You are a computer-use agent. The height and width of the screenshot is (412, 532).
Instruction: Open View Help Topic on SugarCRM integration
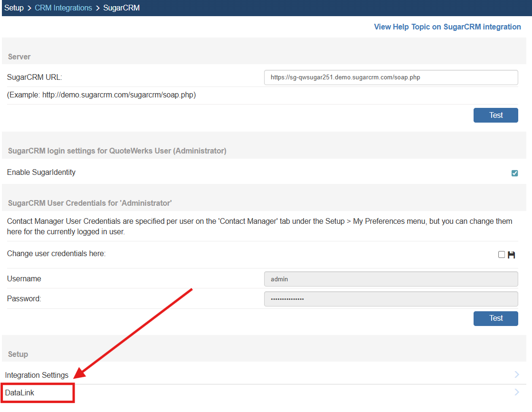pyautogui.click(x=447, y=27)
